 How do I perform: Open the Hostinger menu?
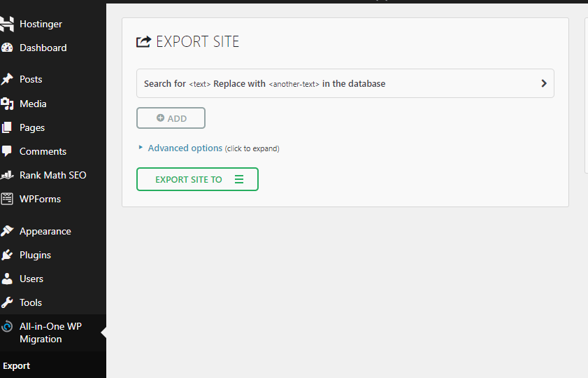click(41, 24)
